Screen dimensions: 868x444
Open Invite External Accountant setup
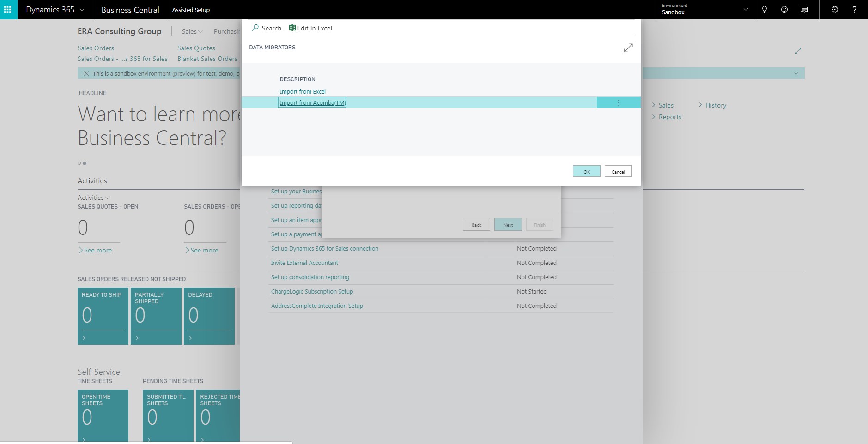tap(304, 263)
